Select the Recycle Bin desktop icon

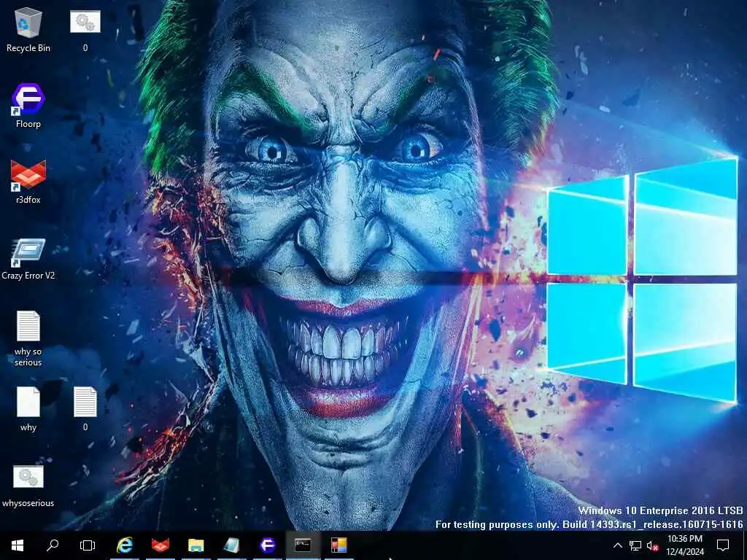[x=28, y=29]
